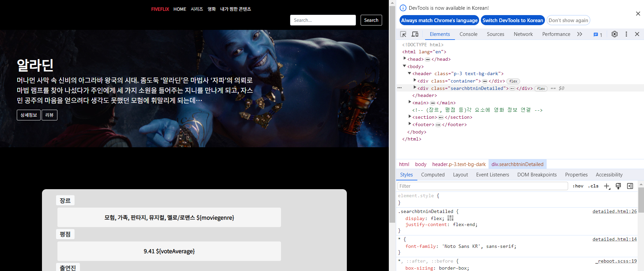Open Properties subtab

click(576, 175)
